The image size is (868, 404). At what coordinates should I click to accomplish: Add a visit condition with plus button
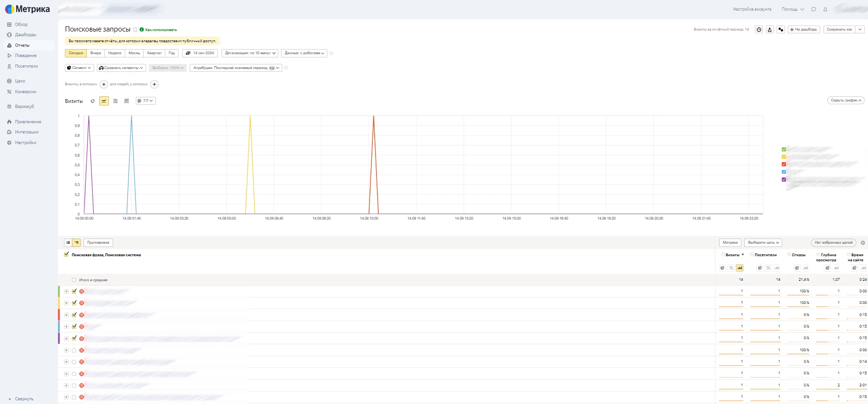coord(104,84)
